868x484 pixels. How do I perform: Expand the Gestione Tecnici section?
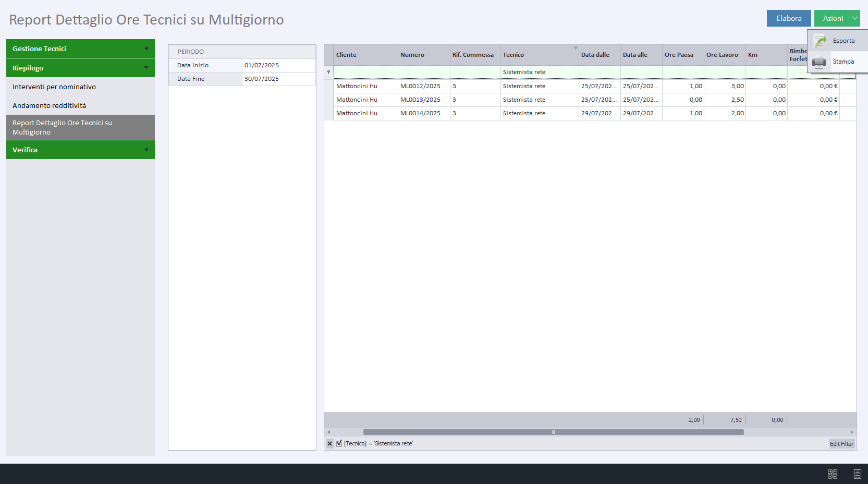tap(80, 49)
